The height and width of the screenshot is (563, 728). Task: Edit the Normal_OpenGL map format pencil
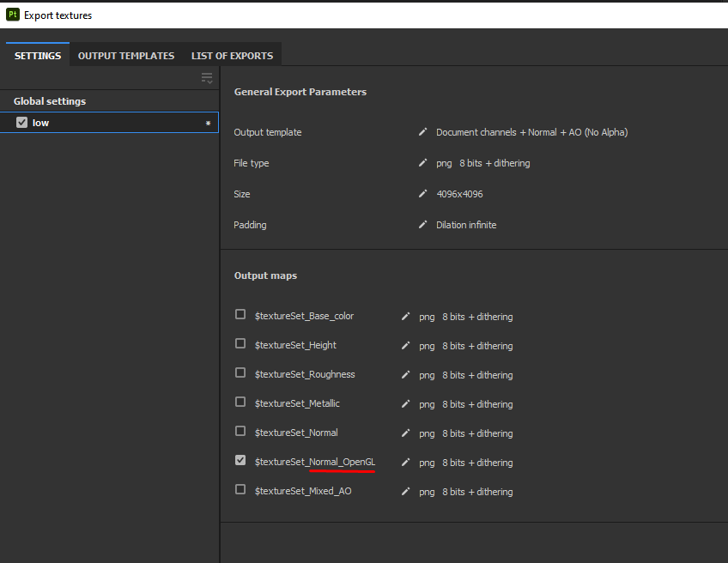tap(406, 463)
